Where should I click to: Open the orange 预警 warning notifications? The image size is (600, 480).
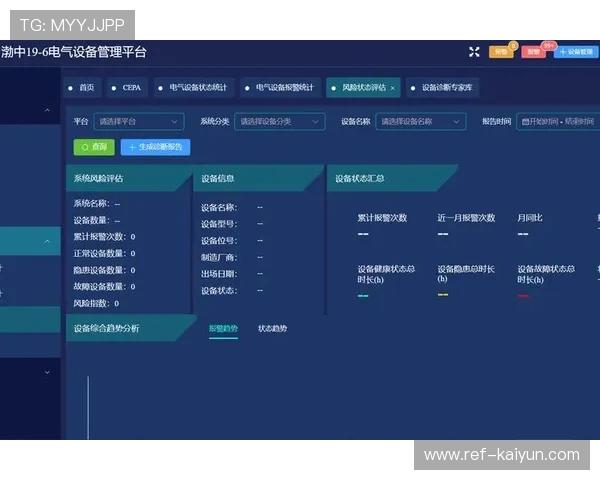click(501, 52)
